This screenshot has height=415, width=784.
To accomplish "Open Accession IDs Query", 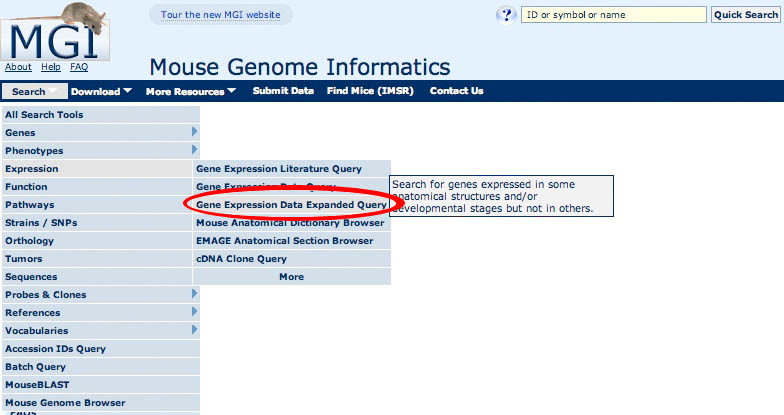I will click(x=101, y=348).
